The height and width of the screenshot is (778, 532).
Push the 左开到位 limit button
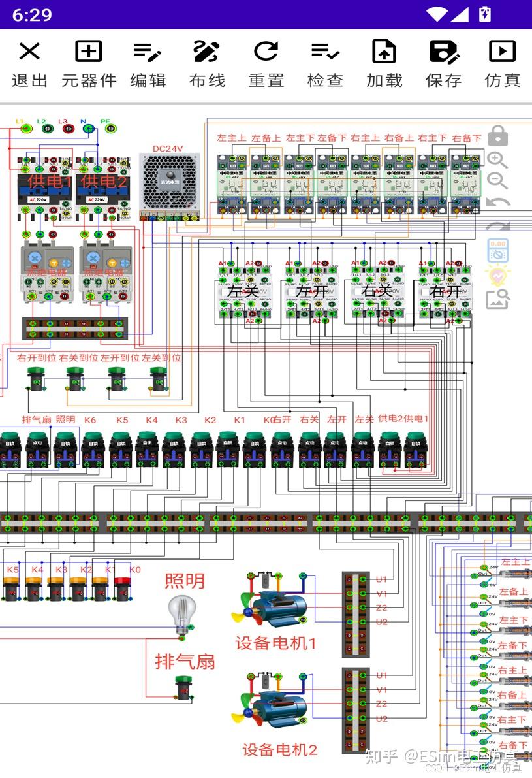(117, 379)
